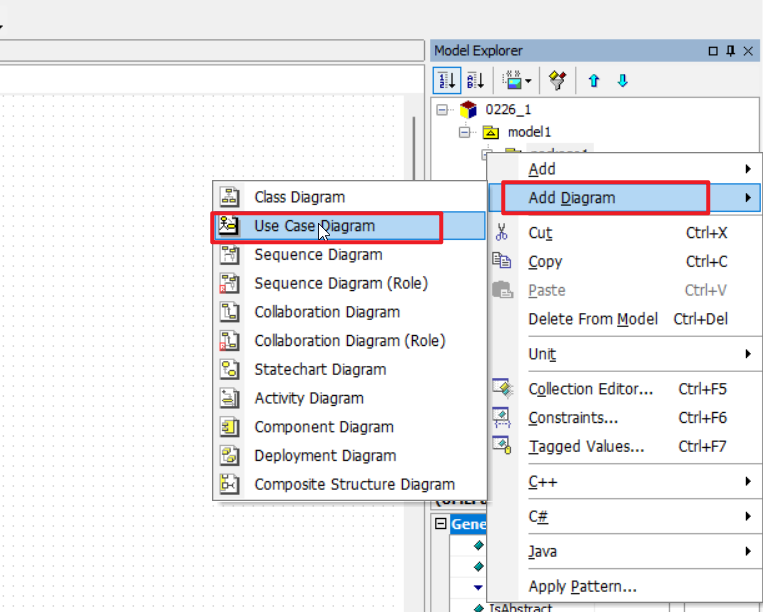Choose Component Diagram from the submenu
763x612 pixels.
click(x=349, y=427)
